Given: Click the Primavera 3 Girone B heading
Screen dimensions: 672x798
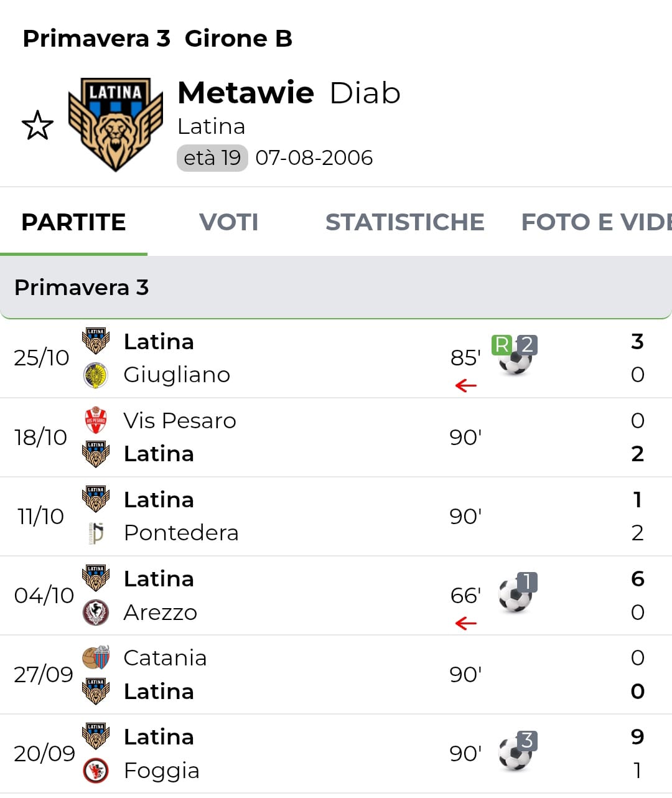Looking at the screenshot, I should [x=157, y=39].
